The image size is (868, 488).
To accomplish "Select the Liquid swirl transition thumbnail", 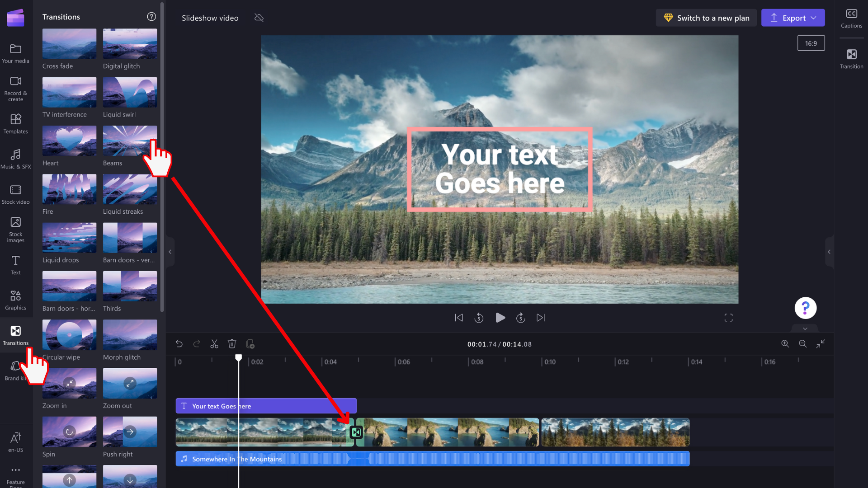I will click(x=130, y=92).
